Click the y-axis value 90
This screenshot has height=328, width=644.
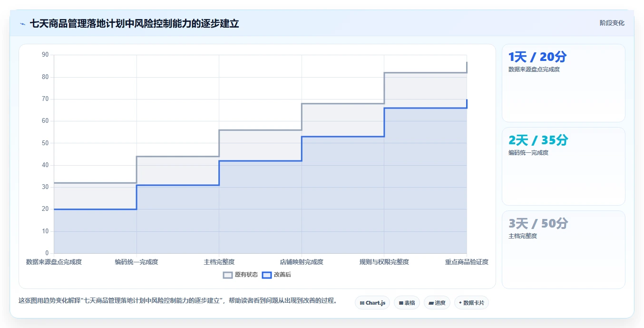coord(45,55)
